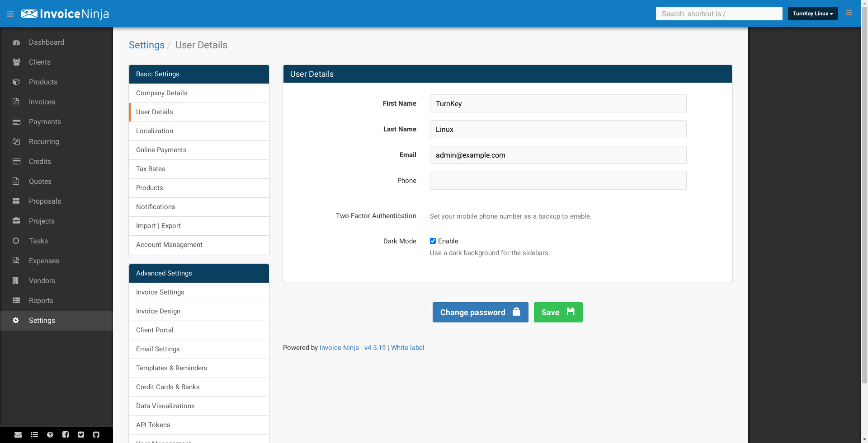Open the Facebook icon in sidebar footer
868x443 pixels.
pos(66,435)
